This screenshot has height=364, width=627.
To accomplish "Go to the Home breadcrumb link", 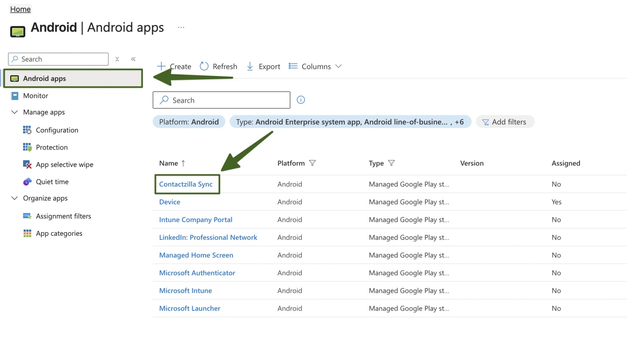I will click(20, 9).
